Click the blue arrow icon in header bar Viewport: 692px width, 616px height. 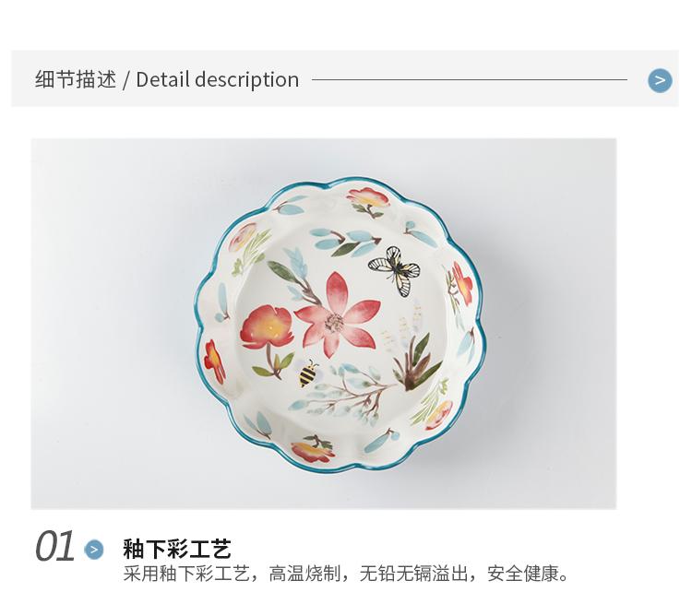(660, 81)
